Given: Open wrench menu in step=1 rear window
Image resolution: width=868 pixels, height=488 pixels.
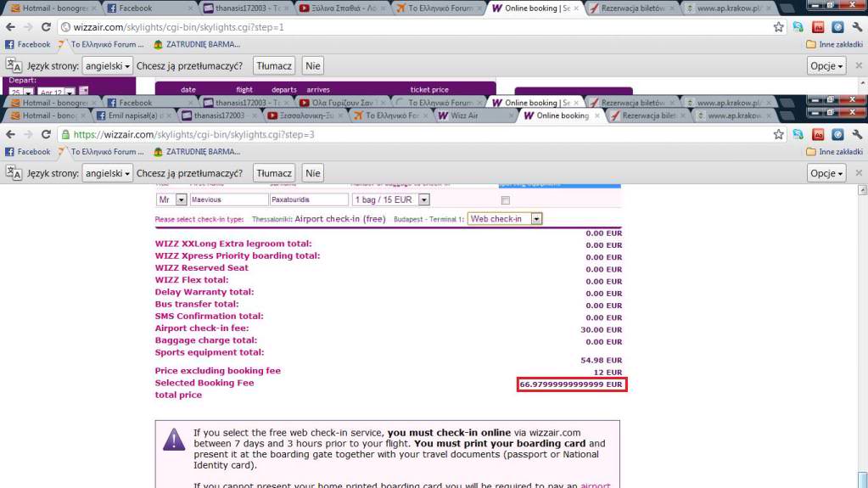Looking at the screenshot, I should (857, 26).
